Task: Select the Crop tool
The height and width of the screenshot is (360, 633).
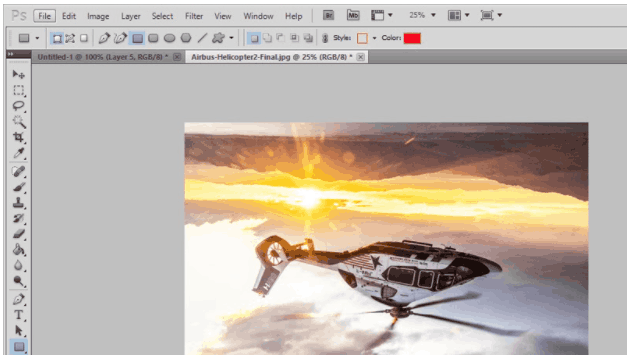Action: (x=19, y=137)
